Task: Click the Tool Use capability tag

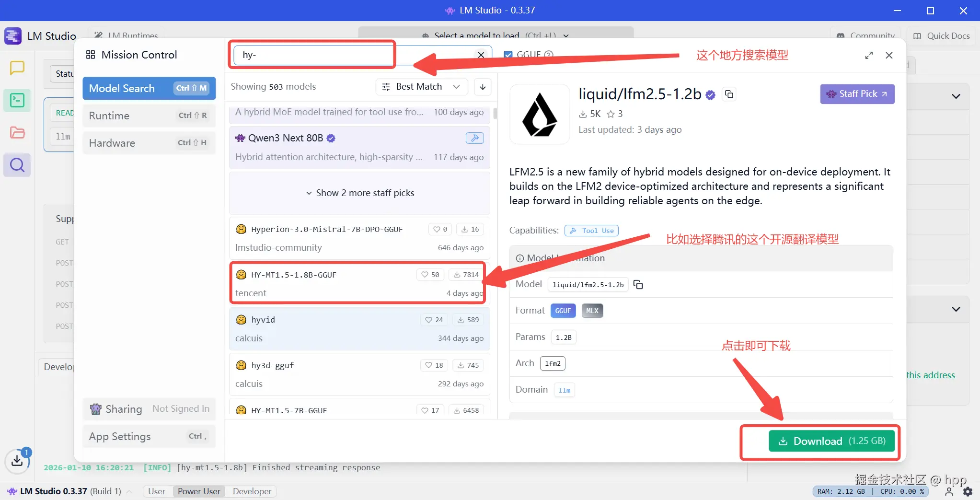Action: point(591,231)
